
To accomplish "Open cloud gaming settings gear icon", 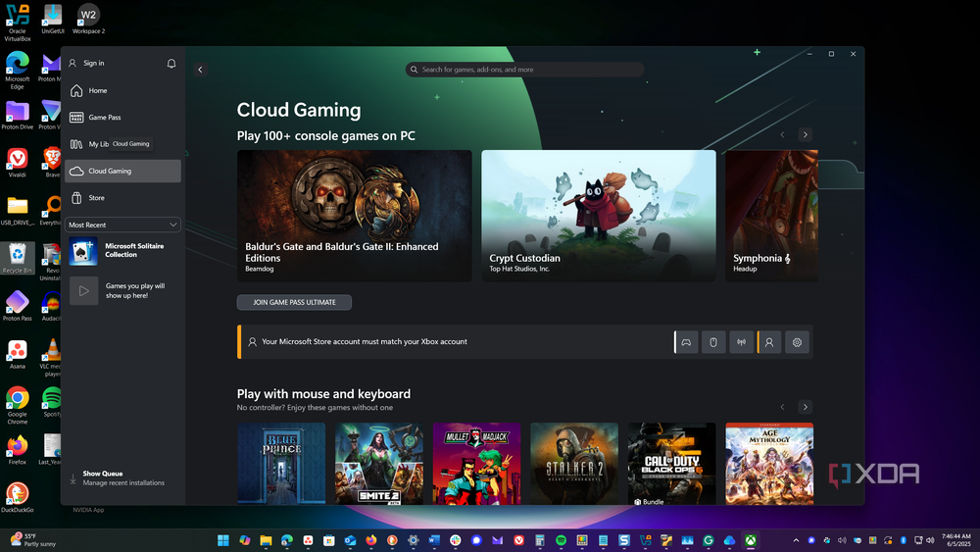I will tap(797, 342).
